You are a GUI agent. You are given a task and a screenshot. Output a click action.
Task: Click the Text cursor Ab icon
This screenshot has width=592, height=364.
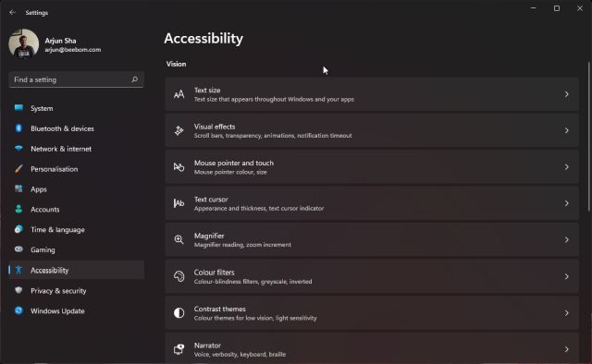click(x=179, y=203)
